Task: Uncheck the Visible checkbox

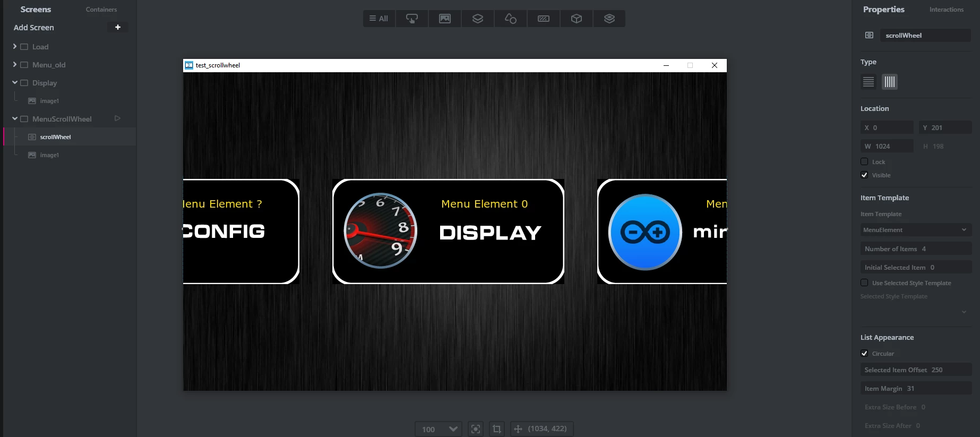Action: (x=864, y=175)
